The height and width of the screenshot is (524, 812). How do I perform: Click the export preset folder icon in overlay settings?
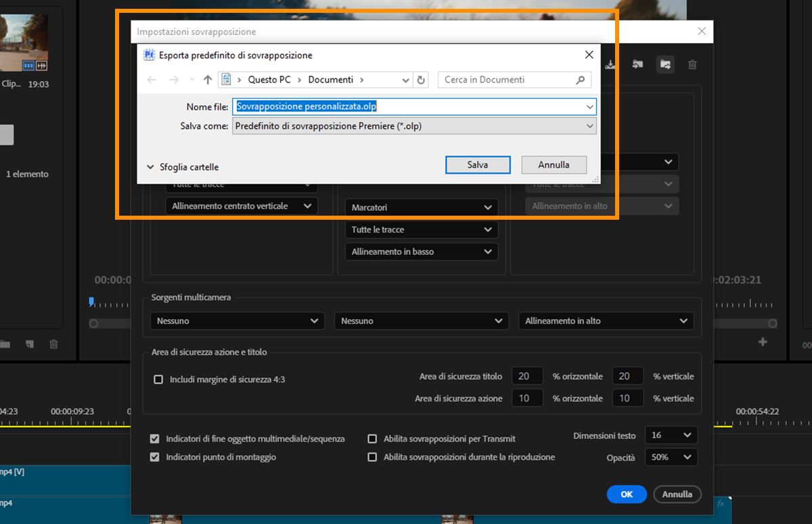point(665,65)
